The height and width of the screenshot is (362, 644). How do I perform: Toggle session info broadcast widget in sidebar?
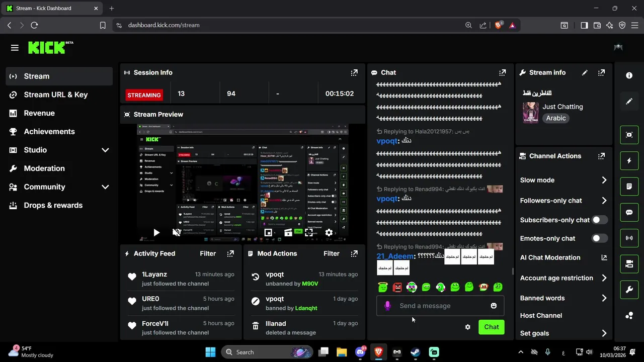coord(629,238)
